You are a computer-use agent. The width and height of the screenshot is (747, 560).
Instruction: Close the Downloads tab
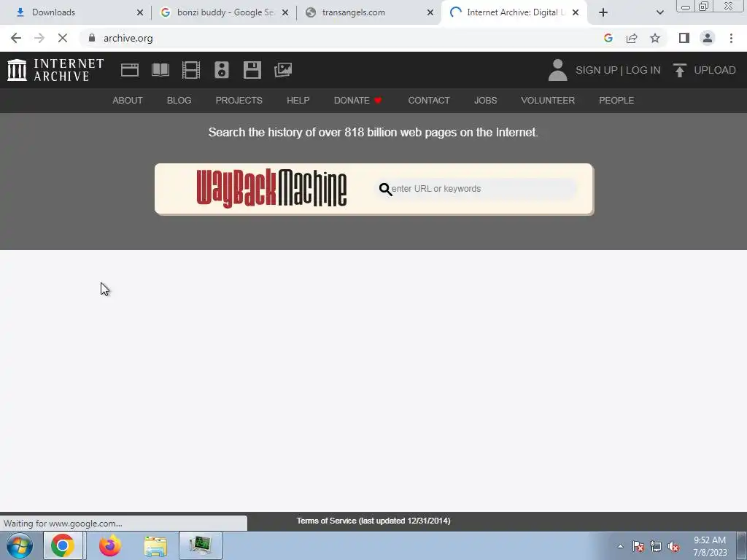(140, 12)
